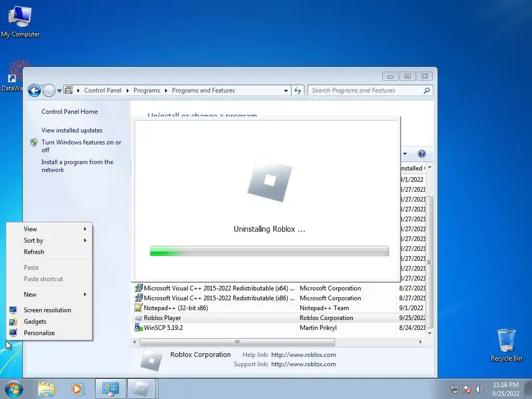Open recent pages dropdown arrow near Back
The width and height of the screenshot is (532, 399).
coord(59,90)
